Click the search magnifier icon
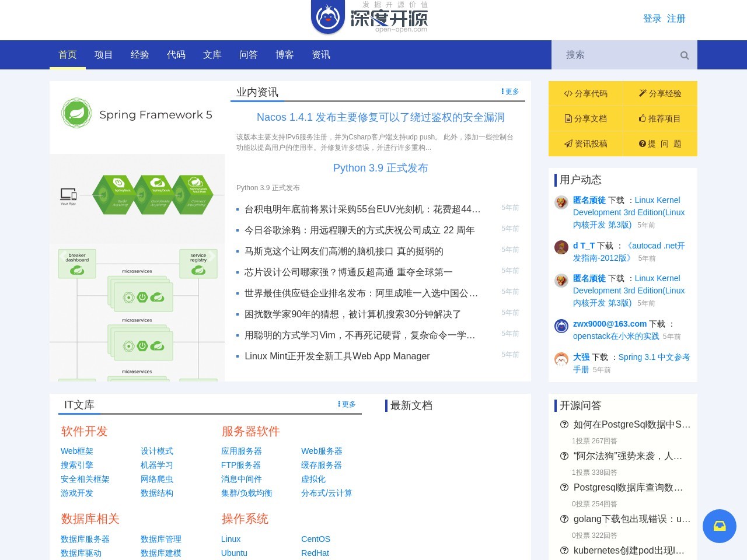This screenshot has height=560, width=747. point(684,55)
